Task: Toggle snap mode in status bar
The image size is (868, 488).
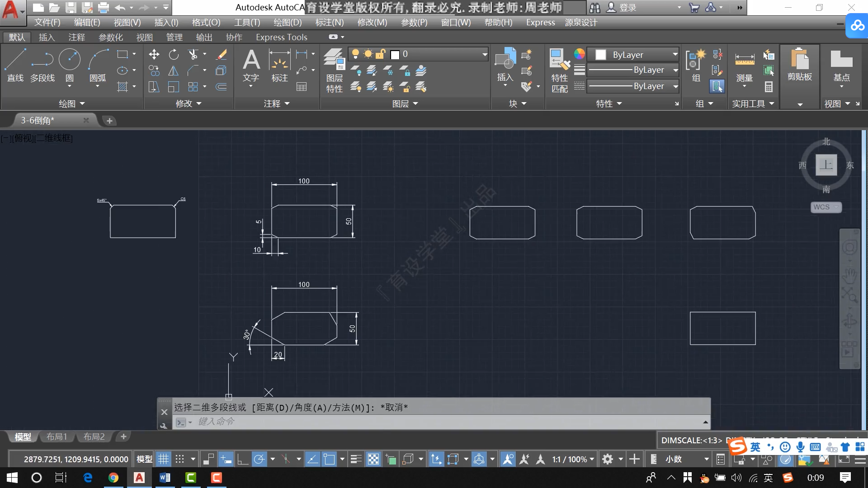Action: (179, 460)
